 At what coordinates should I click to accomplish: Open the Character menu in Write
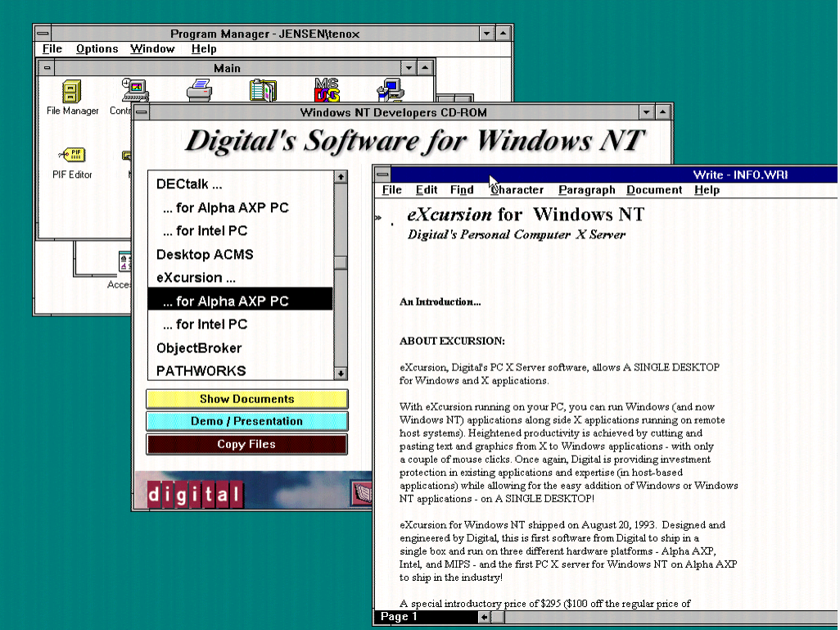517,189
